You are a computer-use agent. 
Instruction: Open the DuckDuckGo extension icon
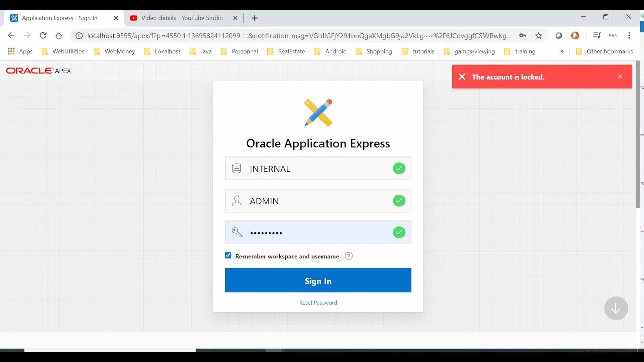pyautogui.click(x=575, y=35)
